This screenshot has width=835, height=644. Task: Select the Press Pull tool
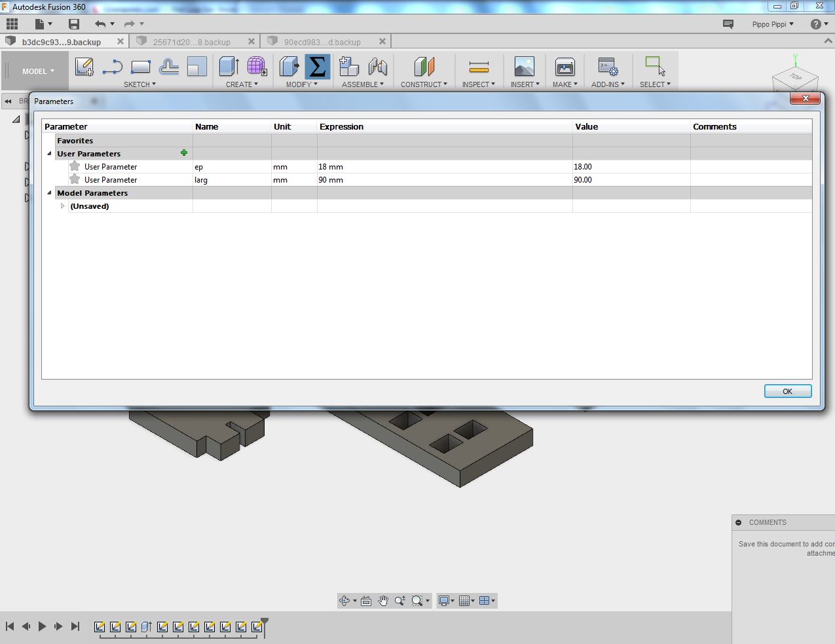point(289,66)
